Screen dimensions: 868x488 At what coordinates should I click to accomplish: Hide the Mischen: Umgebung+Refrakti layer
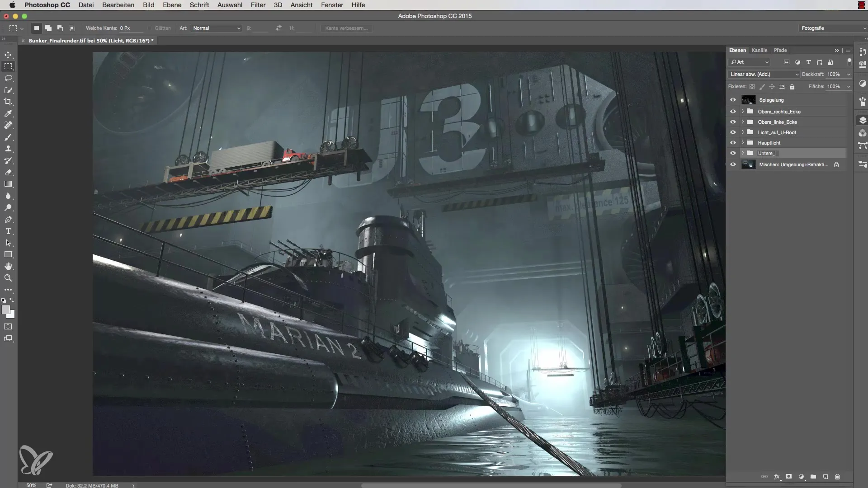[x=733, y=164]
